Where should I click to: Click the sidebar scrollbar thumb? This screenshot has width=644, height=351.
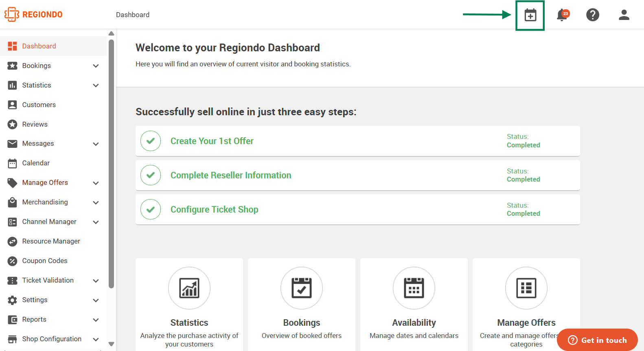point(111,164)
